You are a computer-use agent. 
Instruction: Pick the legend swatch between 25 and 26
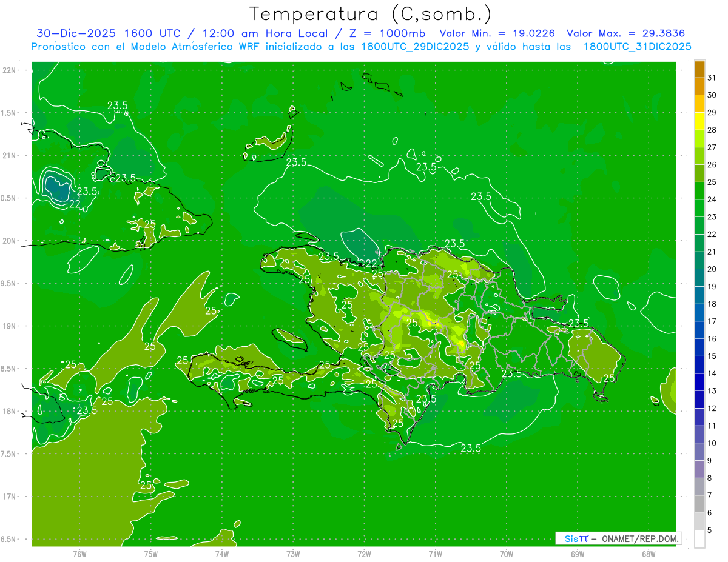[x=699, y=173]
